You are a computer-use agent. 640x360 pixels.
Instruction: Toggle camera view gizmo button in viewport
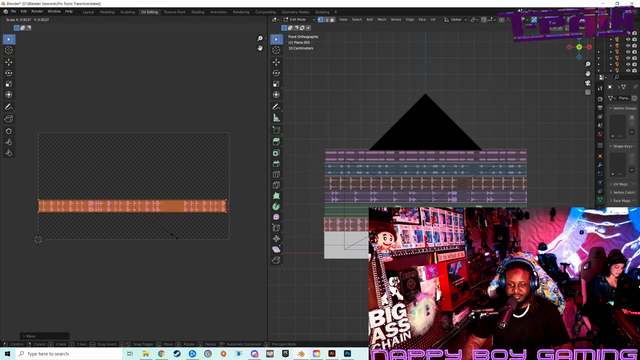588,83
